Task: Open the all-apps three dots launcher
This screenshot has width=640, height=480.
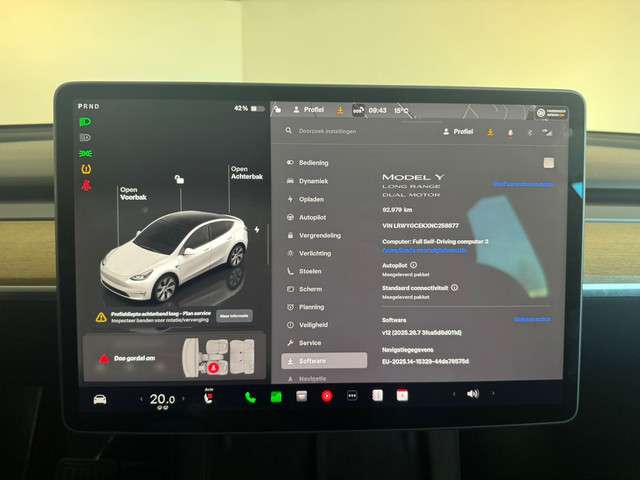Action: pos(352,396)
